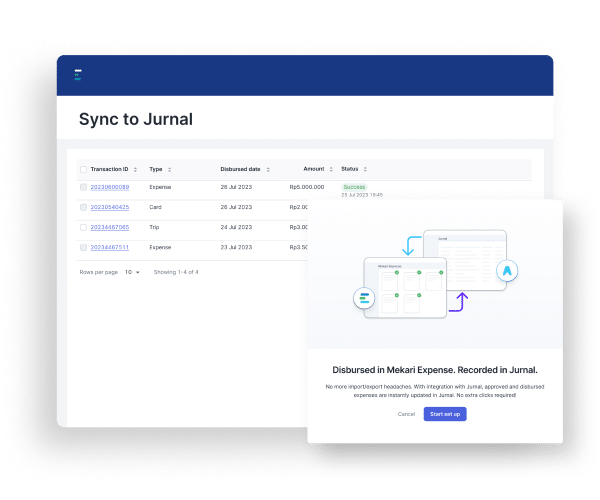Screen dimensions: 600x500
Task: Open transaction link 20230540425
Action: (110, 207)
